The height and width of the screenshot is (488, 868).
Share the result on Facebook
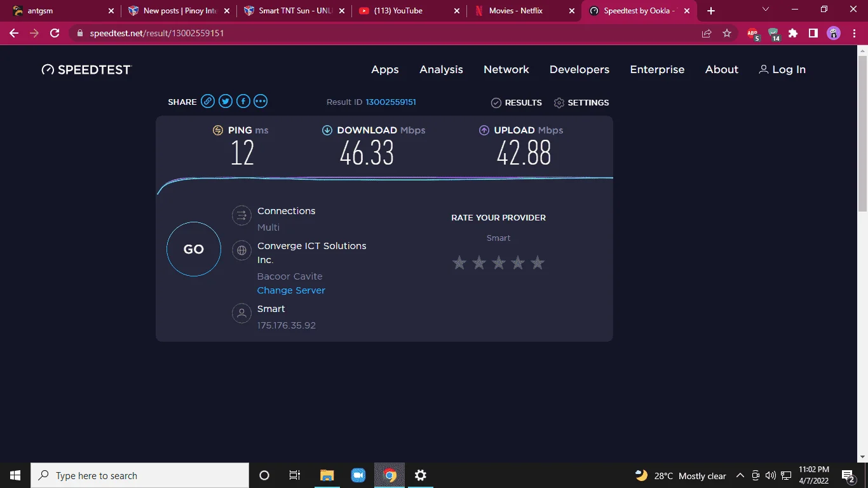tap(243, 101)
